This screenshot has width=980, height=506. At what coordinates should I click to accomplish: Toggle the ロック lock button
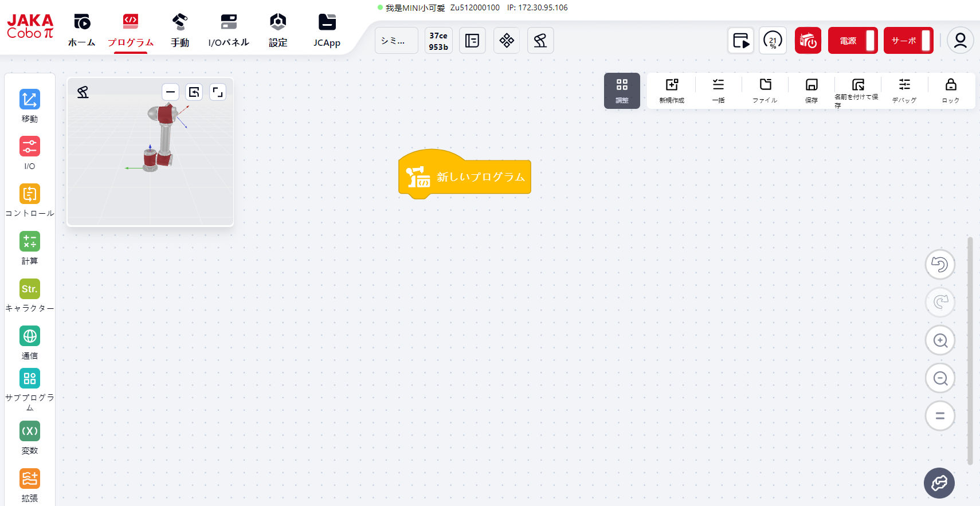(x=950, y=90)
